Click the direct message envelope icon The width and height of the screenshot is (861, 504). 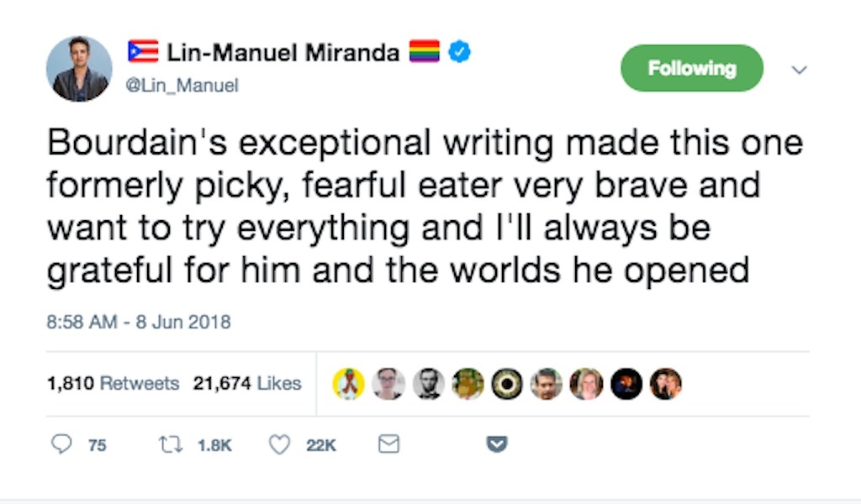click(388, 444)
